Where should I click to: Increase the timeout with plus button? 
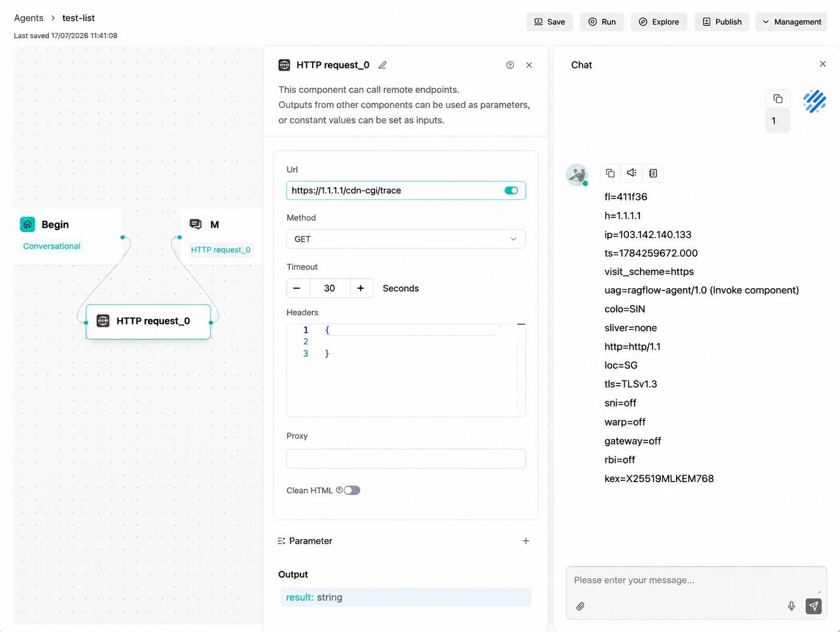click(360, 288)
